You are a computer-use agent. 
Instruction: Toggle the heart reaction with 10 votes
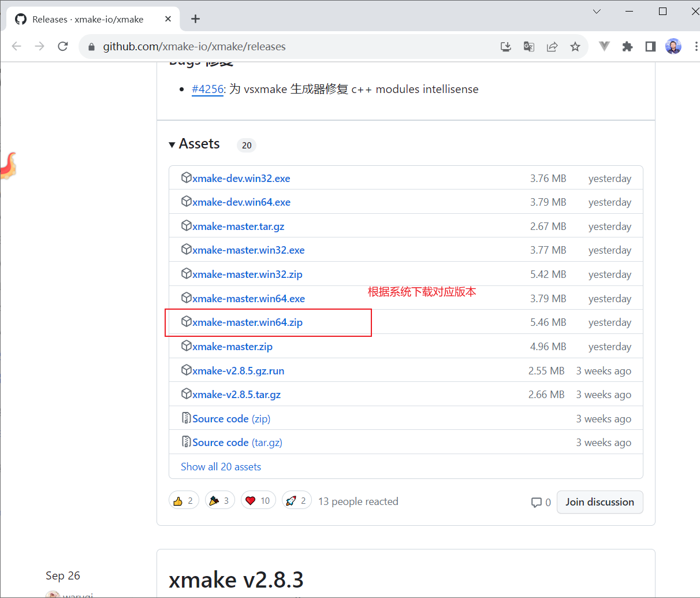click(258, 501)
